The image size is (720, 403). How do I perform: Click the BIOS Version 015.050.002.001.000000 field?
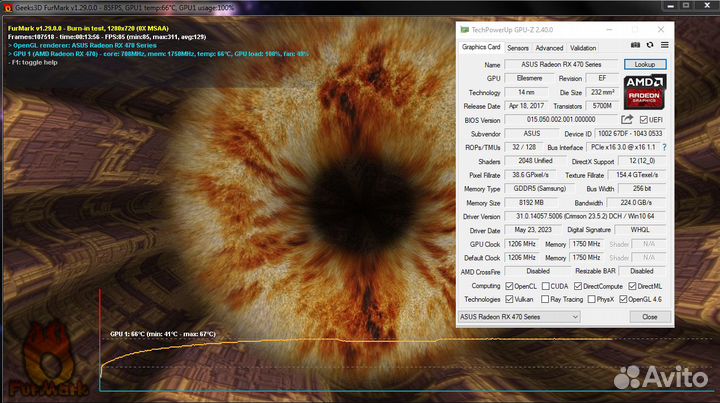point(561,119)
